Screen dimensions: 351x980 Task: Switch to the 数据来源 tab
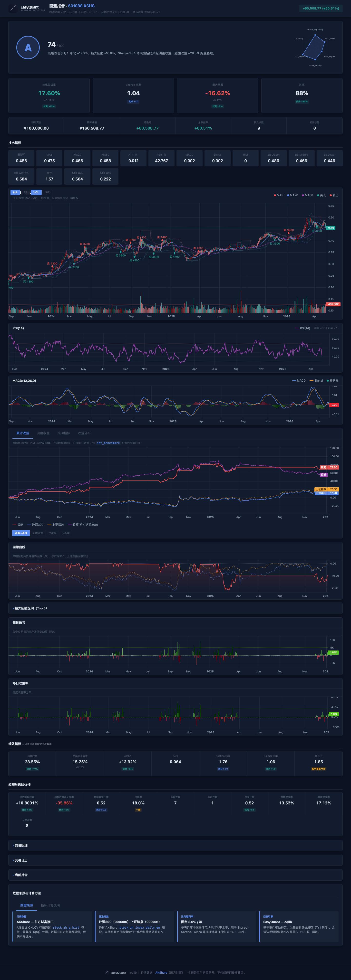27,905
